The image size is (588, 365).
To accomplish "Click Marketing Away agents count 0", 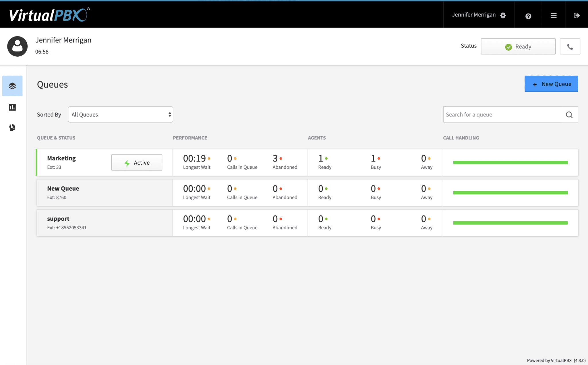I will coord(423,159).
